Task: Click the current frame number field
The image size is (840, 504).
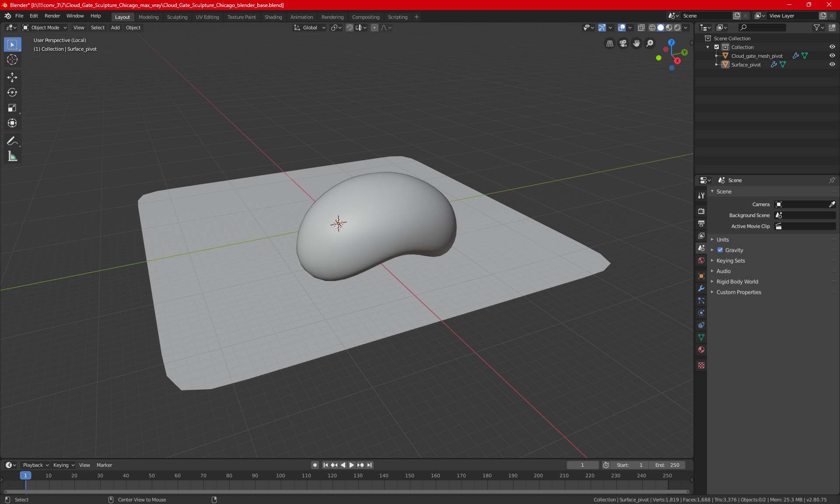Action: 582,465
